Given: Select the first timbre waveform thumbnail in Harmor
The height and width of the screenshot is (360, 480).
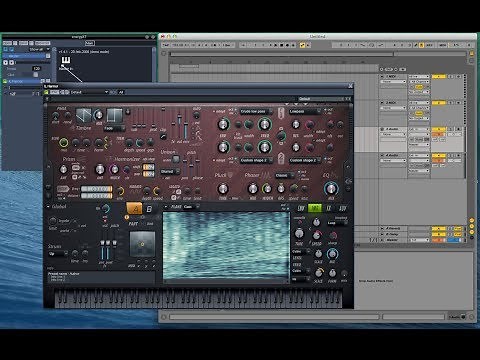Looking at the screenshot, I should coord(83,115).
